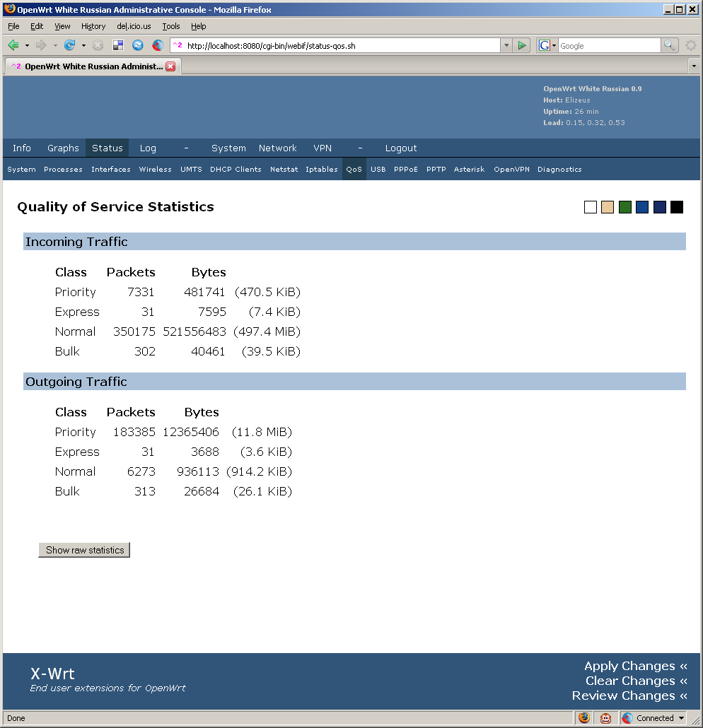
Task: Click the grey Forward arrow in the toolbar
Action: 41,45
